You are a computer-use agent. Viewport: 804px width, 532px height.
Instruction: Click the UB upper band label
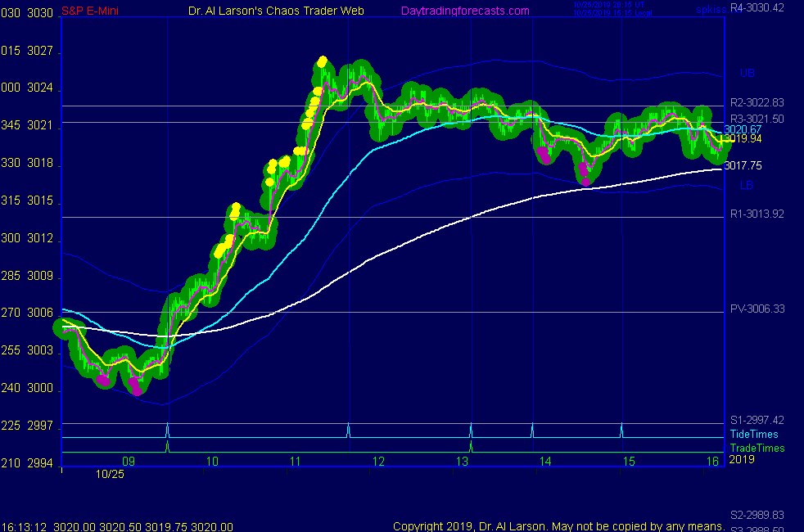pos(747,73)
